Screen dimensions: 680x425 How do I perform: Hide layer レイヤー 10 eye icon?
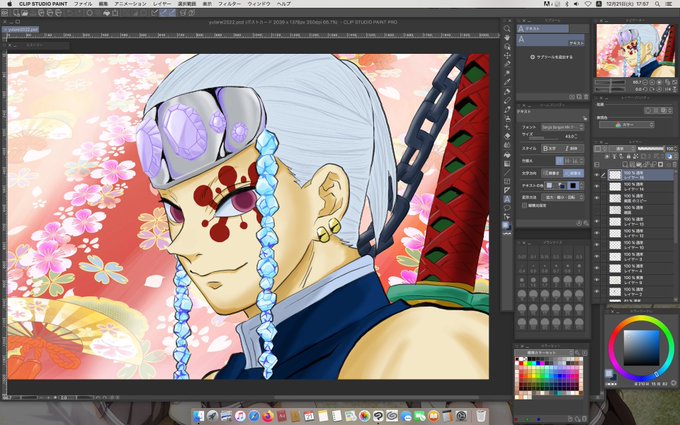point(597,245)
